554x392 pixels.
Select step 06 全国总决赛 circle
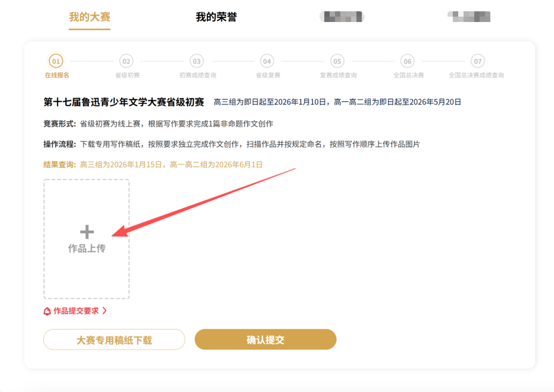point(407,61)
